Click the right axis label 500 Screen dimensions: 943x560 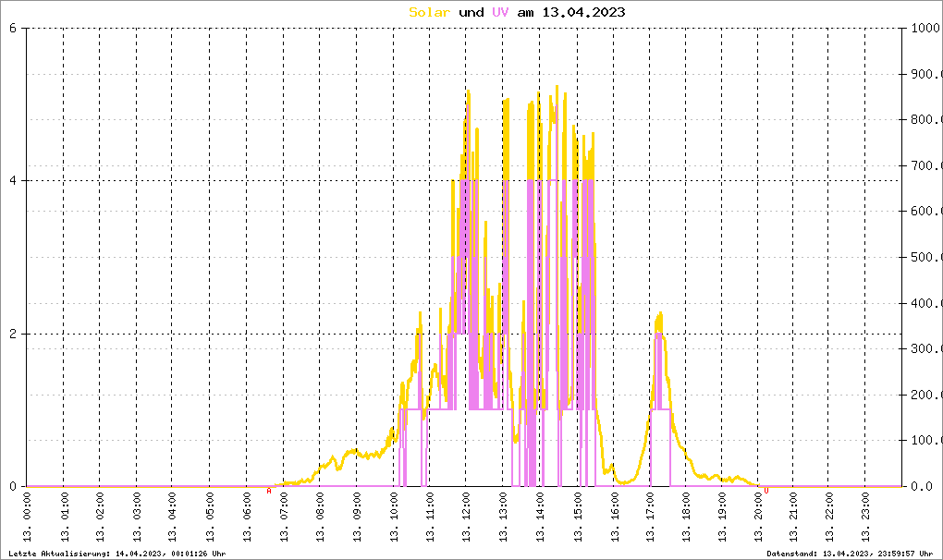pyautogui.click(x=925, y=257)
